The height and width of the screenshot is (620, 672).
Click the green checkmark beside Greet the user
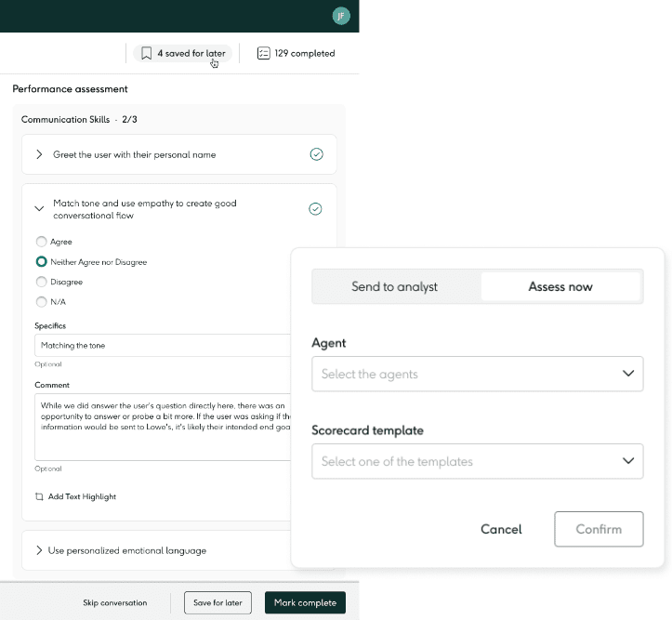316,154
